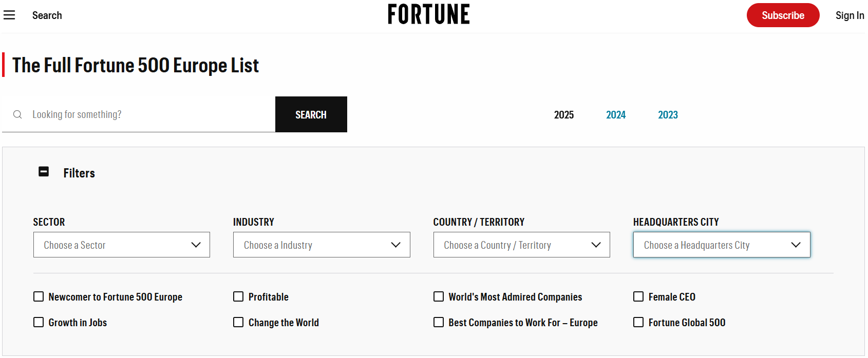Tick the Female CEO checkbox
This screenshot has width=868, height=358.
(x=638, y=296)
